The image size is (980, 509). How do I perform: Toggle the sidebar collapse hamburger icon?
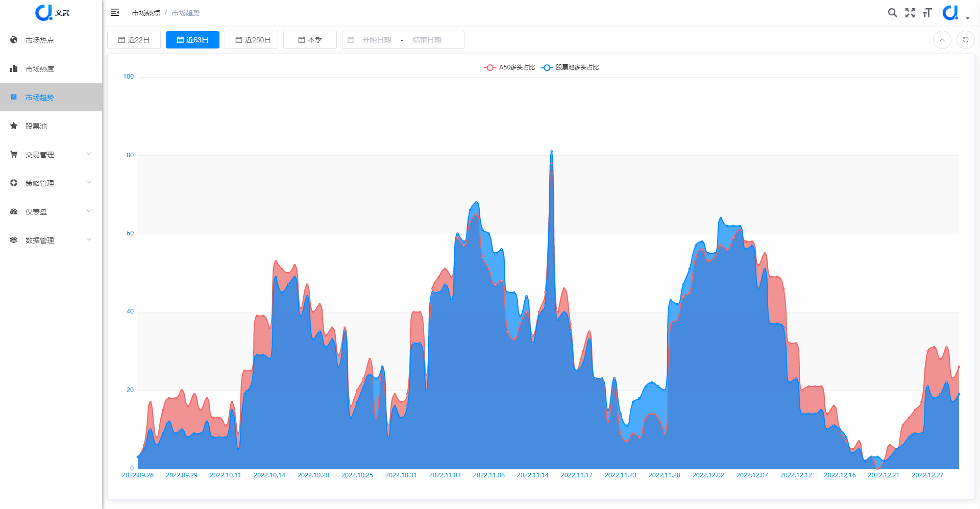115,12
